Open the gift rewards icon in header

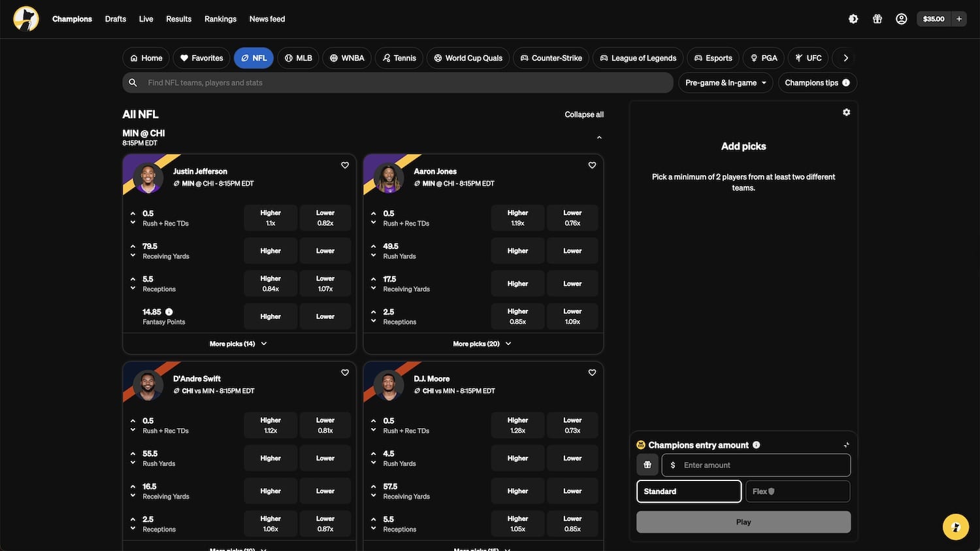pos(877,19)
